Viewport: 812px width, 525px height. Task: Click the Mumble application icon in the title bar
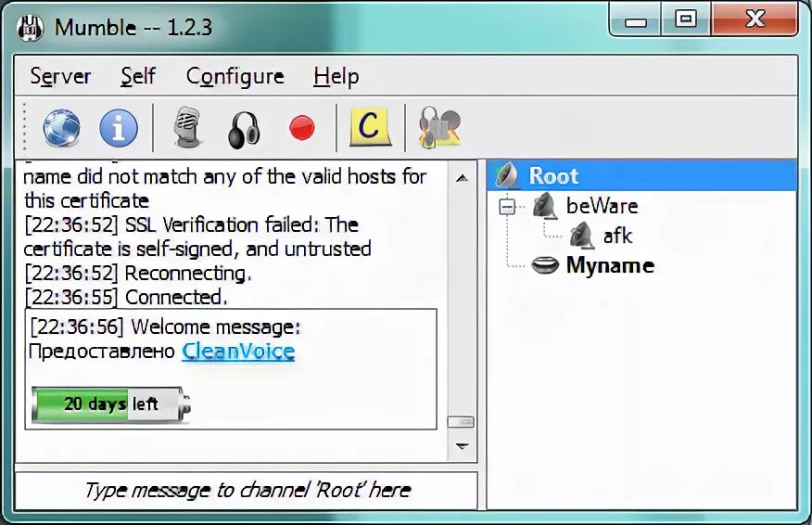pyautogui.click(x=30, y=28)
